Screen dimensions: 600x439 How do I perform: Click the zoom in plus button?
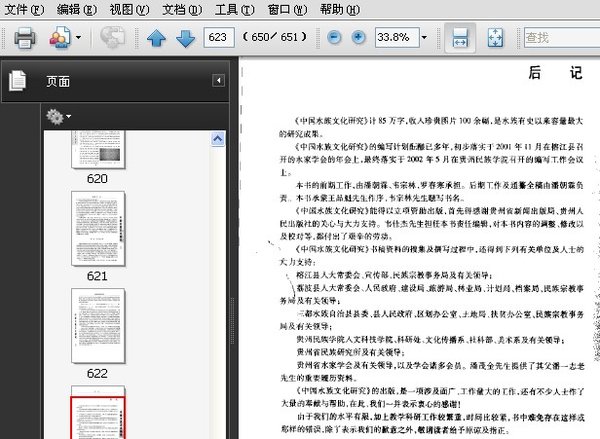(358, 38)
